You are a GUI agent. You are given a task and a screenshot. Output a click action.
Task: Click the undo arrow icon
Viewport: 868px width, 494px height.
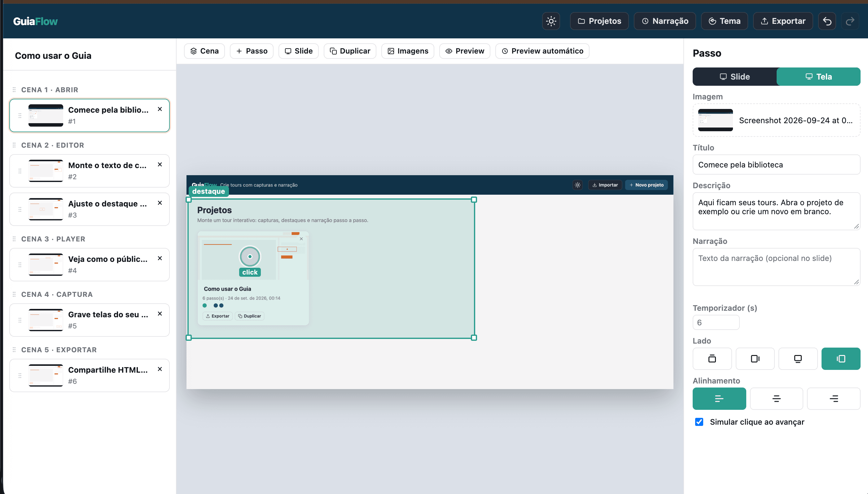pyautogui.click(x=826, y=21)
